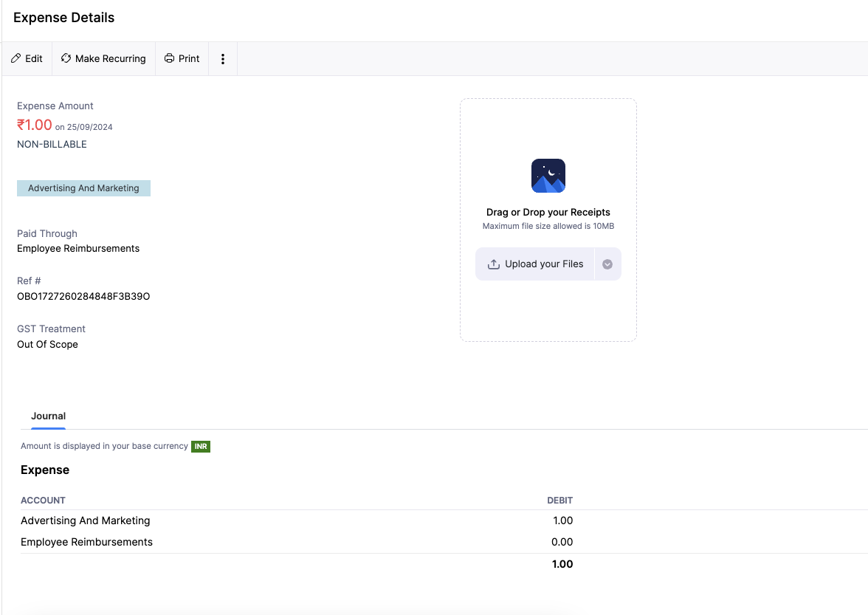The height and width of the screenshot is (615, 868).
Task: Switch to the Journal tab
Action: pyautogui.click(x=48, y=416)
